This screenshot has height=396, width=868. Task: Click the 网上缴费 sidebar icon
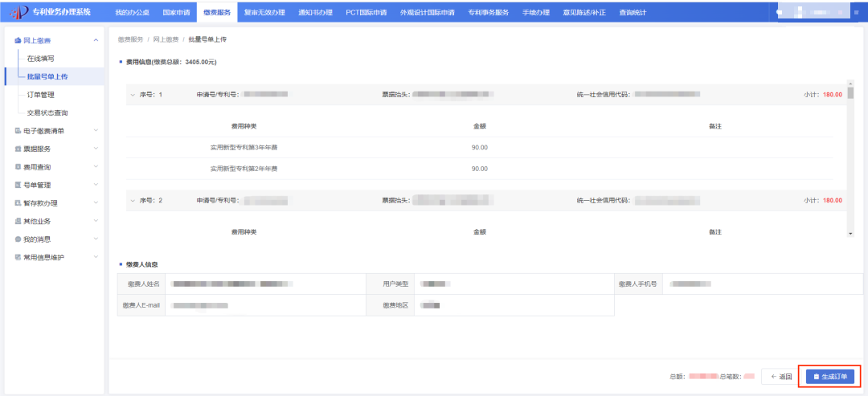coord(18,40)
